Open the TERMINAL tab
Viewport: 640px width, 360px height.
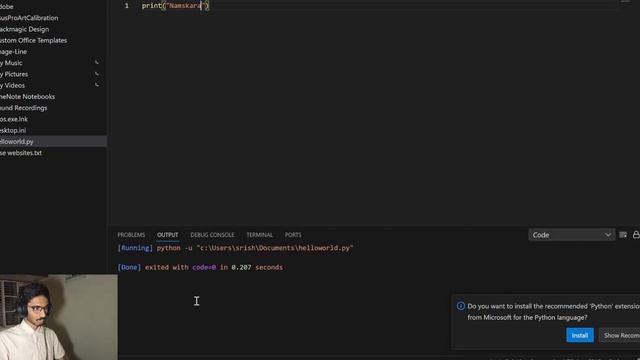pos(259,235)
